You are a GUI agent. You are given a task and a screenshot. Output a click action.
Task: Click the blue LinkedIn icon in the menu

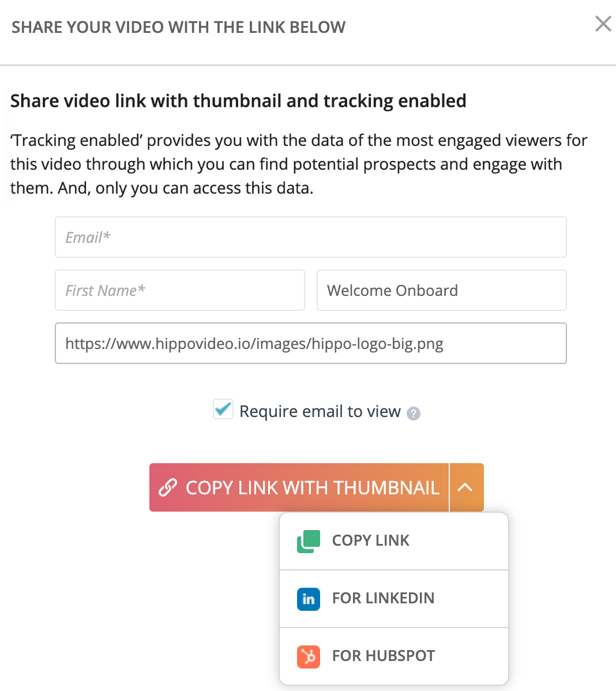309,599
